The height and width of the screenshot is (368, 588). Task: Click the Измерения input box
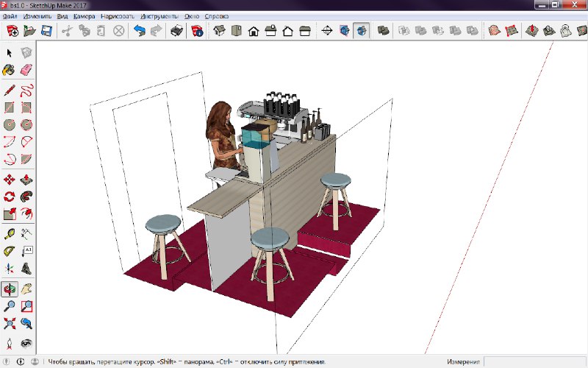point(534,361)
